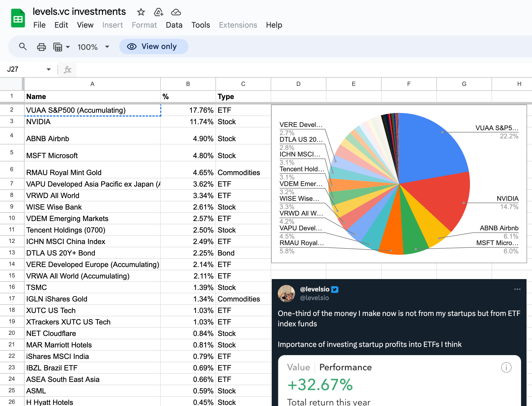
Task: Select cell VUAA S&P500 (Accumulating)
Action: 92,110
